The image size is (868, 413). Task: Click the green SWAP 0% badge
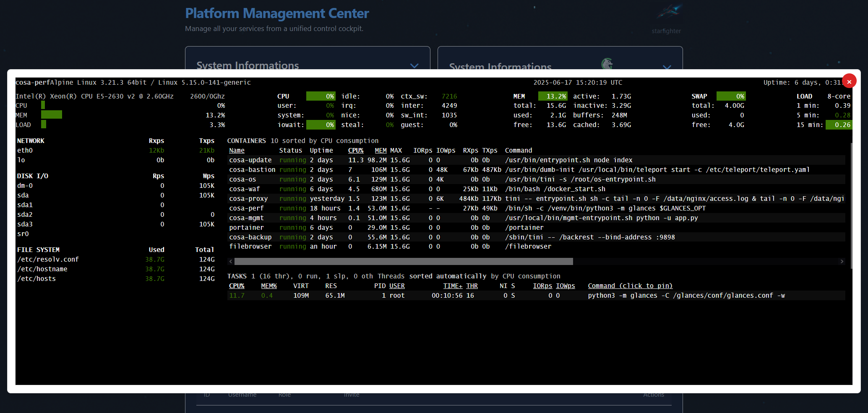click(x=731, y=96)
